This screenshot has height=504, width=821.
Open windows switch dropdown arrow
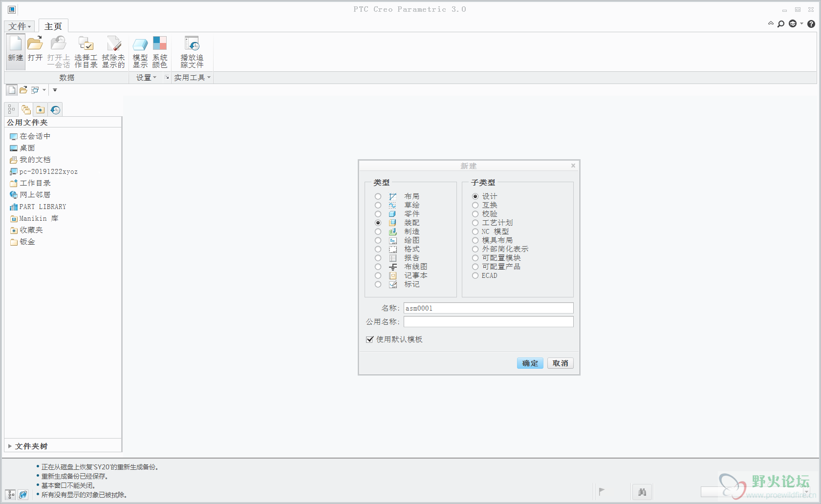tap(44, 90)
